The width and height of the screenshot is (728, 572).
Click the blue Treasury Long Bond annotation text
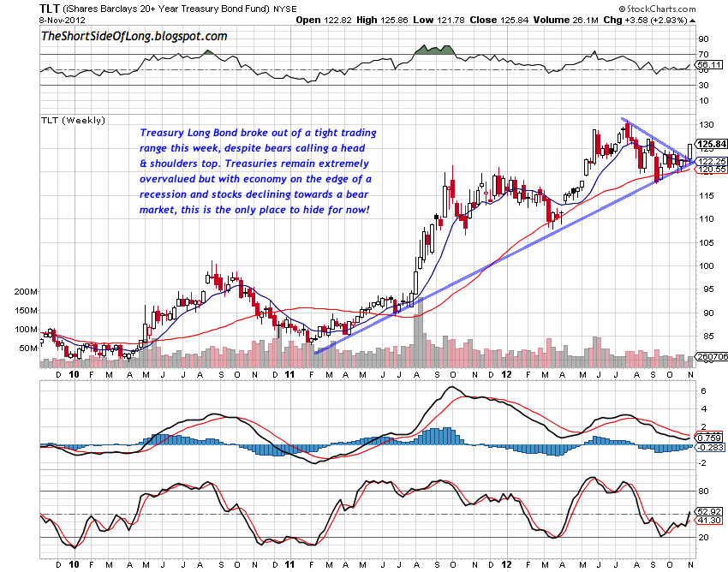tap(257, 171)
